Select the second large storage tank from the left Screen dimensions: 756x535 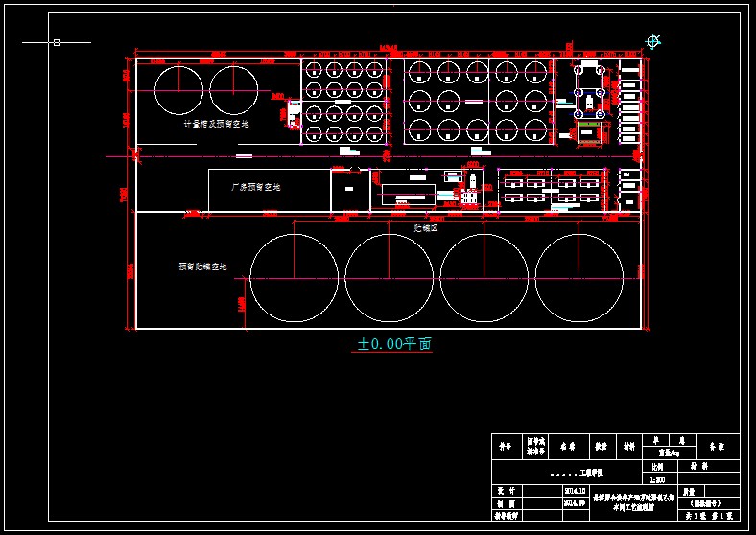click(389, 276)
